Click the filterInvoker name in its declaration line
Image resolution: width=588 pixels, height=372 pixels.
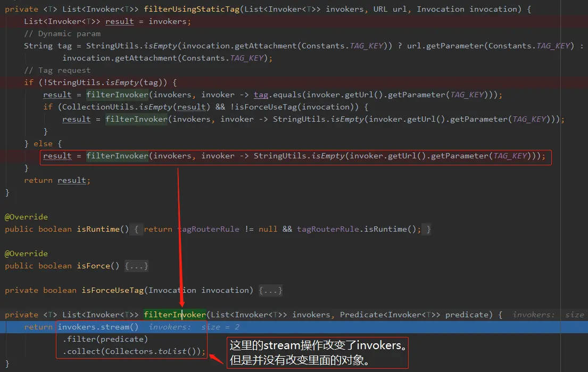(175, 315)
